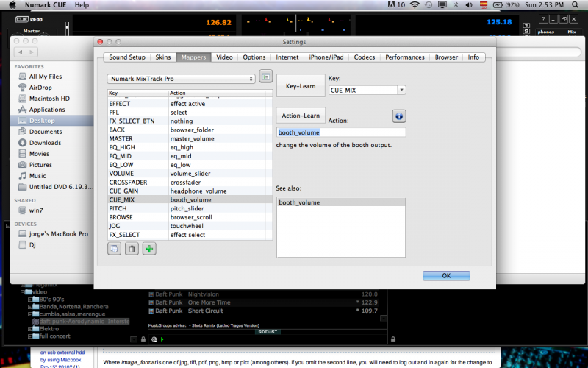Click the trash delete-mapping icon
588x368 pixels.
(132, 250)
